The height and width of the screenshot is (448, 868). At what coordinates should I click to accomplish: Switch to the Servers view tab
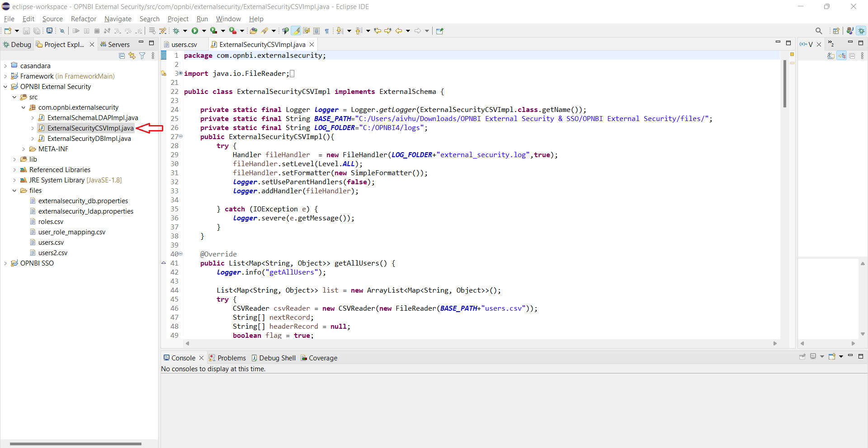click(115, 44)
